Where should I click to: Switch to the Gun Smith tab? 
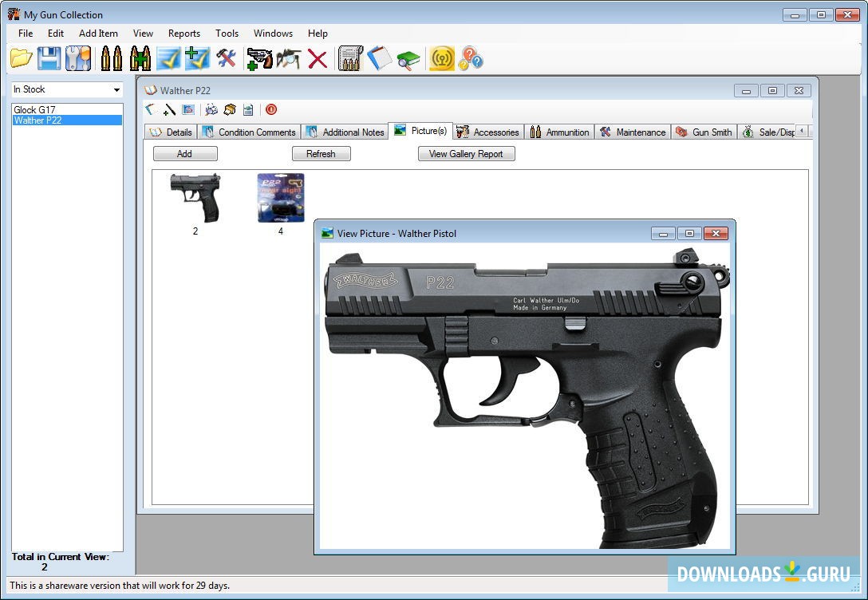coord(704,132)
